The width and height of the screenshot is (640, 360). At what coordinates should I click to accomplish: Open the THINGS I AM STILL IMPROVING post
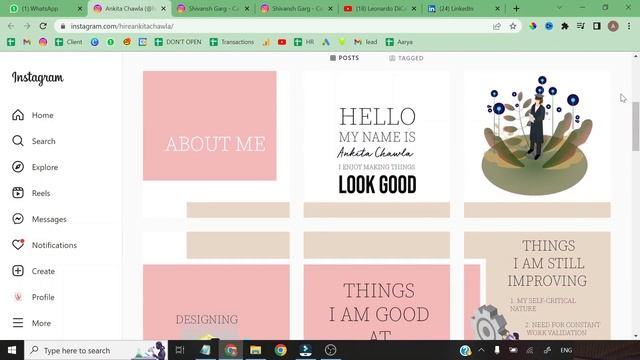pos(537,286)
